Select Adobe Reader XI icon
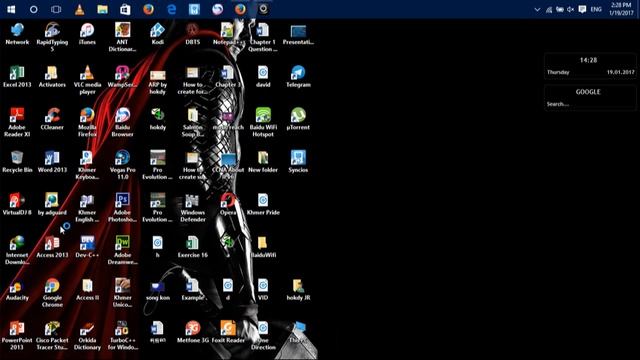Image resolution: width=640 pixels, height=360 pixels. pos(17,122)
